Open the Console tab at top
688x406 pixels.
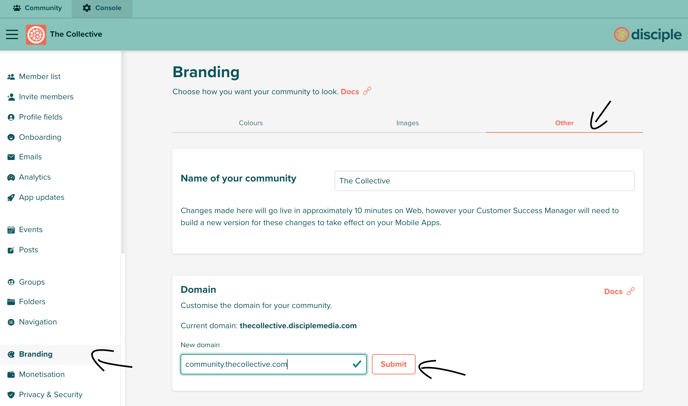tap(102, 8)
